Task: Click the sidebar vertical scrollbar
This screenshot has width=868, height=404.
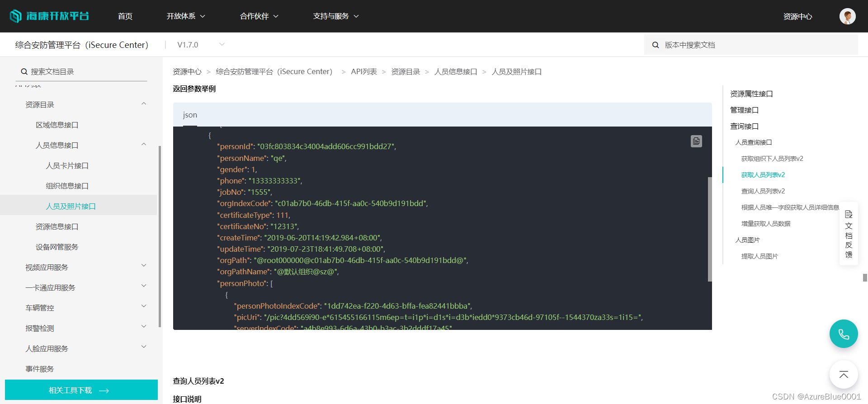Action: click(x=160, y=236)
